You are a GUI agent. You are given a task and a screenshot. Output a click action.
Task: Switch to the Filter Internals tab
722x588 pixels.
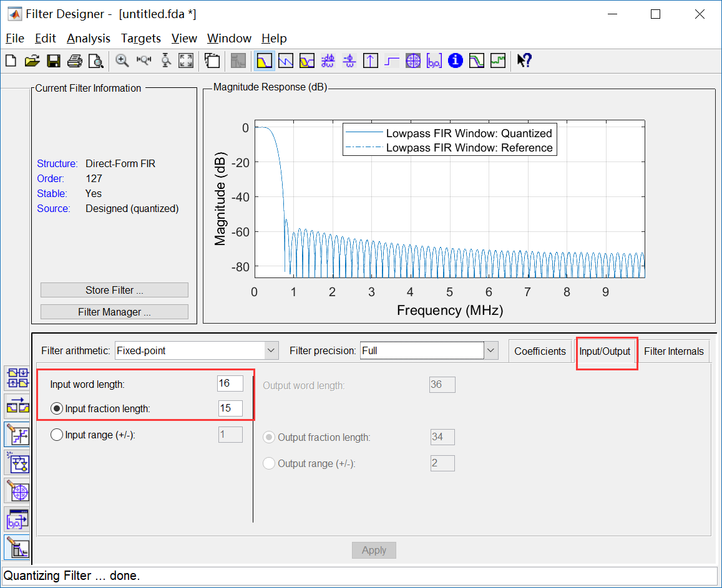coord(674,352)
